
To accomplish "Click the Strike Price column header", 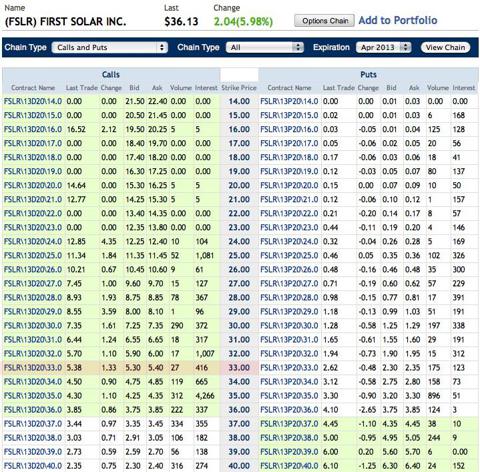I will click(x=239, y=88).
